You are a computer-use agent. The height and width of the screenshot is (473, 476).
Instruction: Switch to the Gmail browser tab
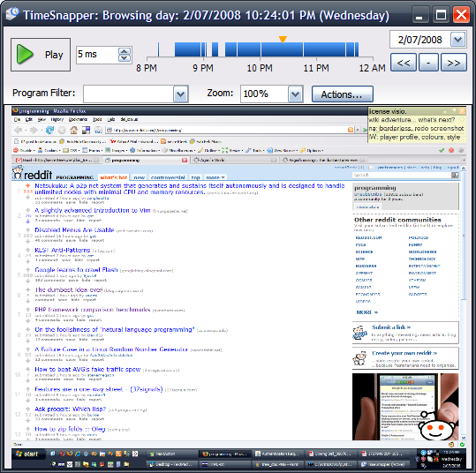tap(57, 160)
